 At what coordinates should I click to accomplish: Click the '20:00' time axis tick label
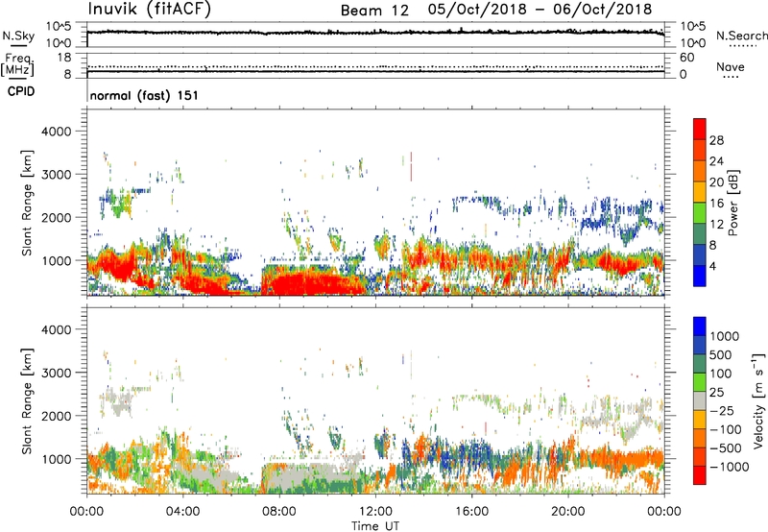point(567,512)
